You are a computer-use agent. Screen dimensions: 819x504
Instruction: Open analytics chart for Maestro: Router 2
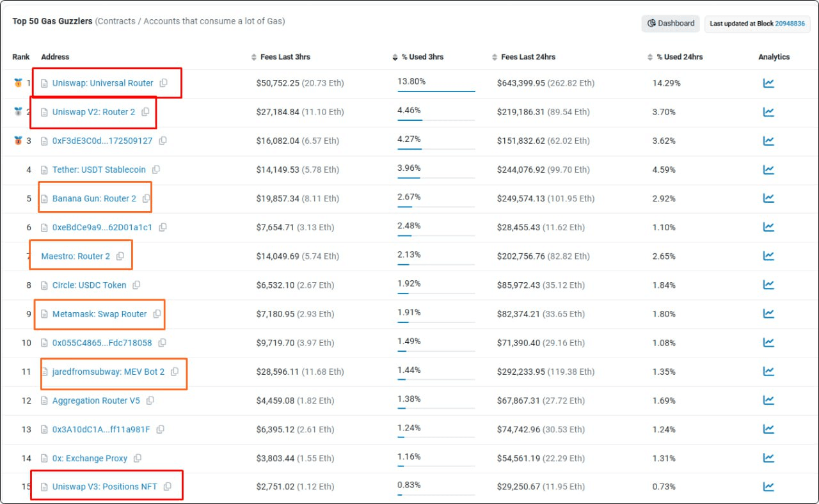pos(768,256)
